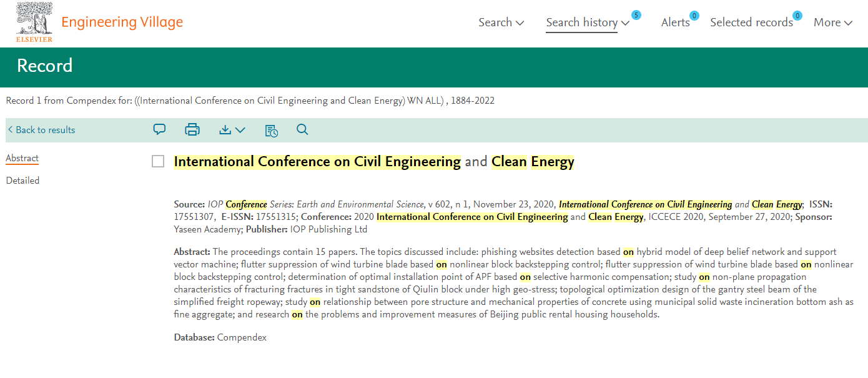The image size is (868, 378).
Task: Click the Alerts count badge
Action: point(694,16)
